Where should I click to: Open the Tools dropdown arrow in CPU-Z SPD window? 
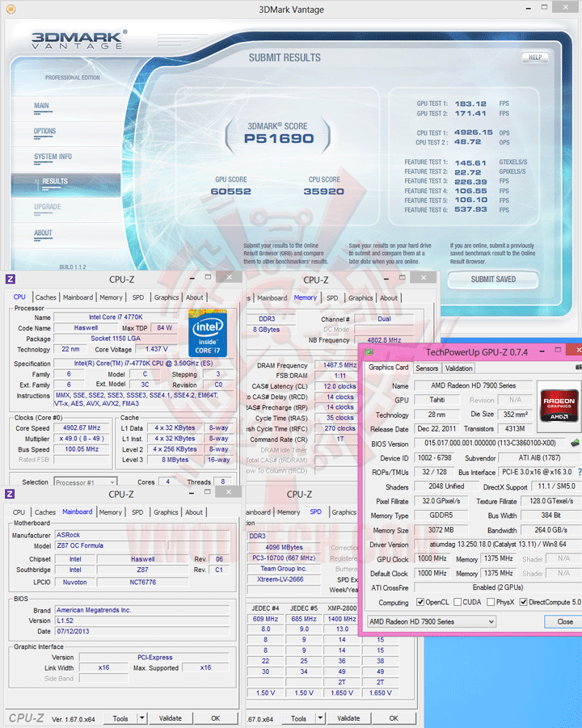[x=320, y=718]
